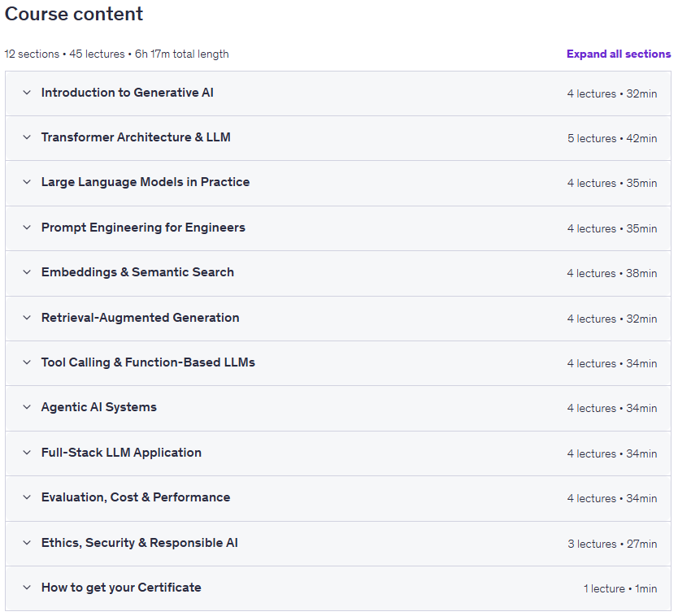This screenshot has width=678, height=616.
Task: Toggle the Evaluation, Cost & Performance chevron
Action: click(27, 497)
